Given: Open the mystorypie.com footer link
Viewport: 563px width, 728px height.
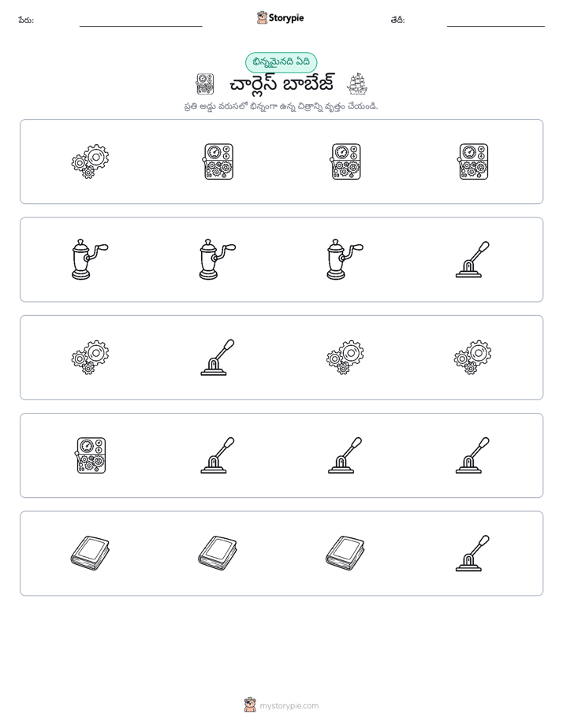Looking at the screenshot, I should pyautogui.click(x=289, y=706).
